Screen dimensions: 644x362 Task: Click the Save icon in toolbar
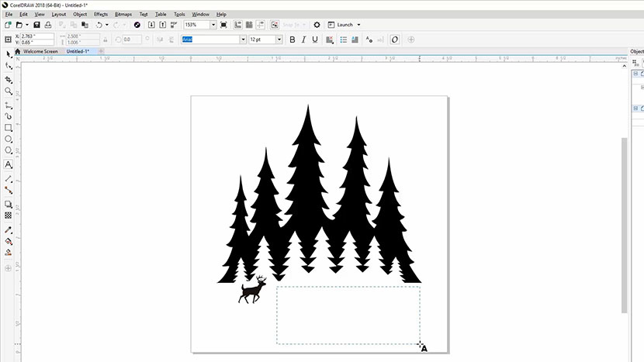(47, 25)
